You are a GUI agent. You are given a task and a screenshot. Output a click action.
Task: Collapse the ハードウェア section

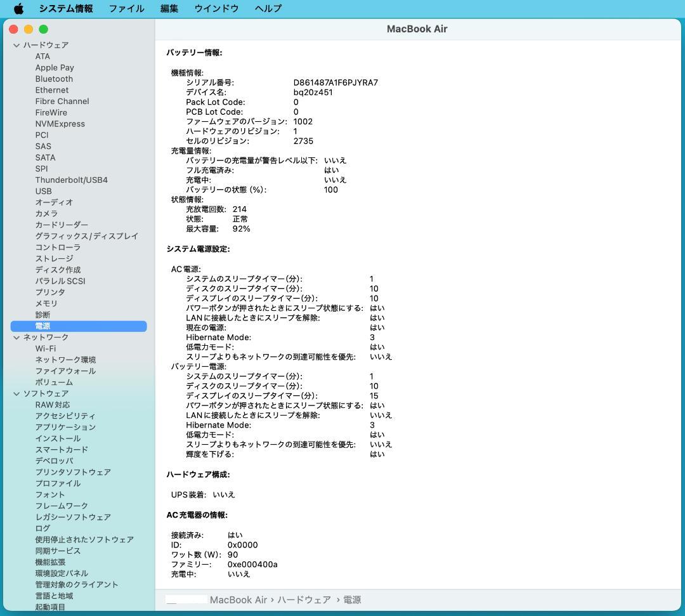click(15, 45)
